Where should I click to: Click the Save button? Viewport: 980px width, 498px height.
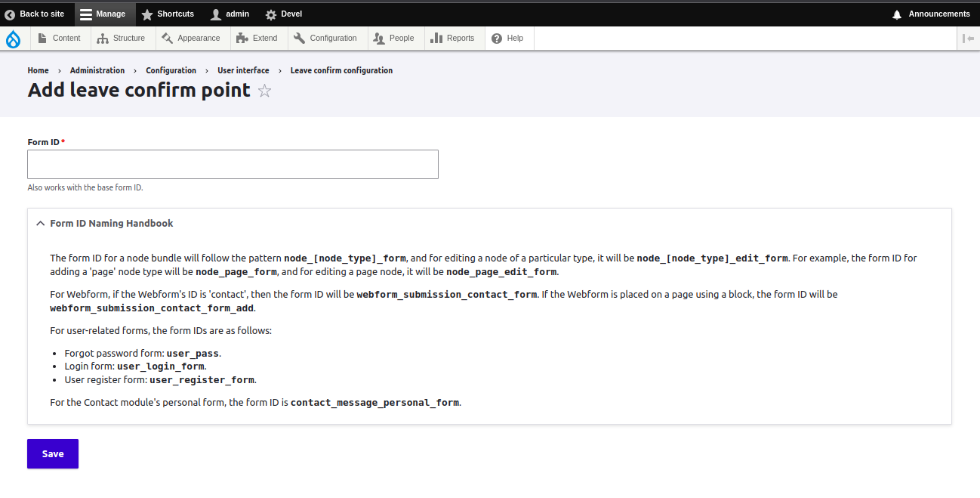[x=52, y=453]
